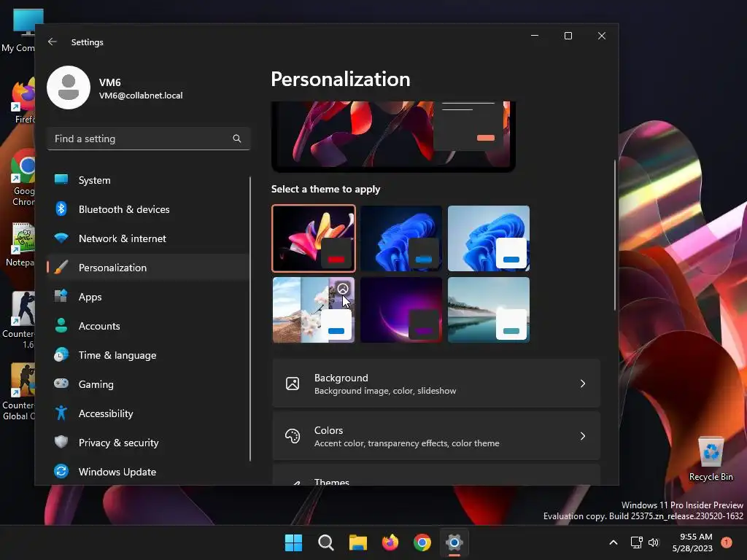This screenshot has width=747, height=560.
Task: Click the Gaming controller icon
Action: 61,384
